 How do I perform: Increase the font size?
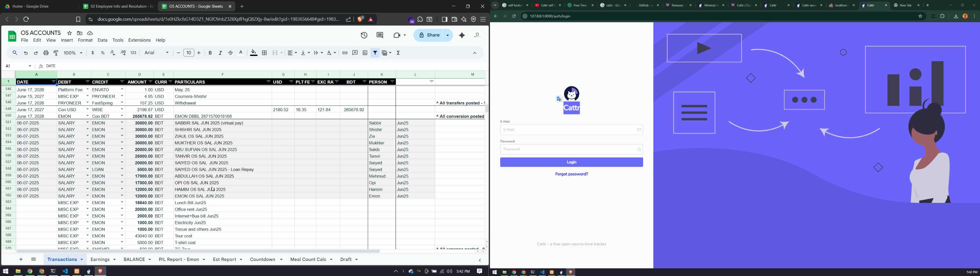pyautogui.click(x=199, y=53)
